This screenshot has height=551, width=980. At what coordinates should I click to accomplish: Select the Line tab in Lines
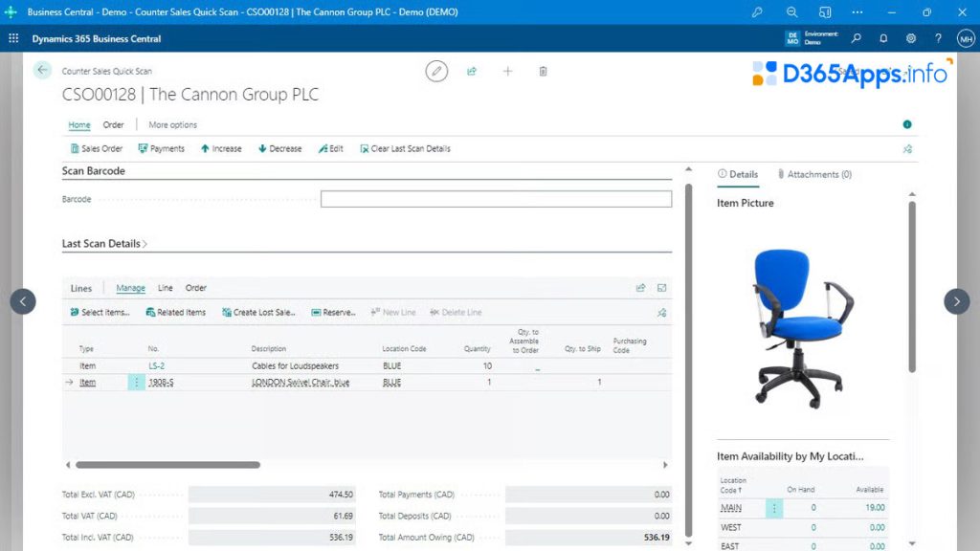pos(165,288)
